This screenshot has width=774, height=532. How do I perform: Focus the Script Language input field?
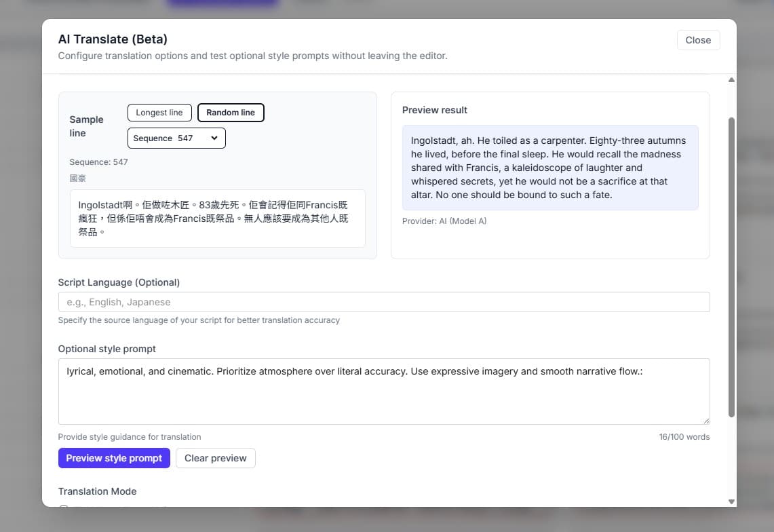(383, 302)
